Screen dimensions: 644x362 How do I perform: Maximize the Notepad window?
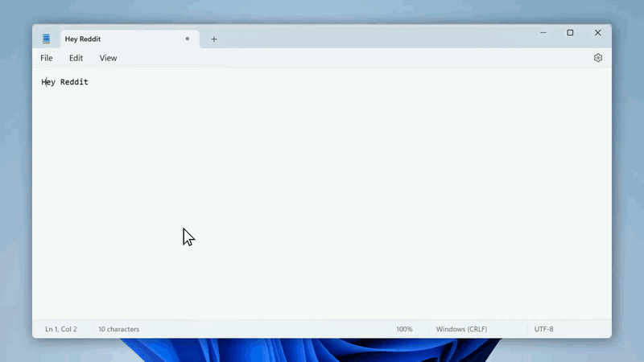point(570,32)
